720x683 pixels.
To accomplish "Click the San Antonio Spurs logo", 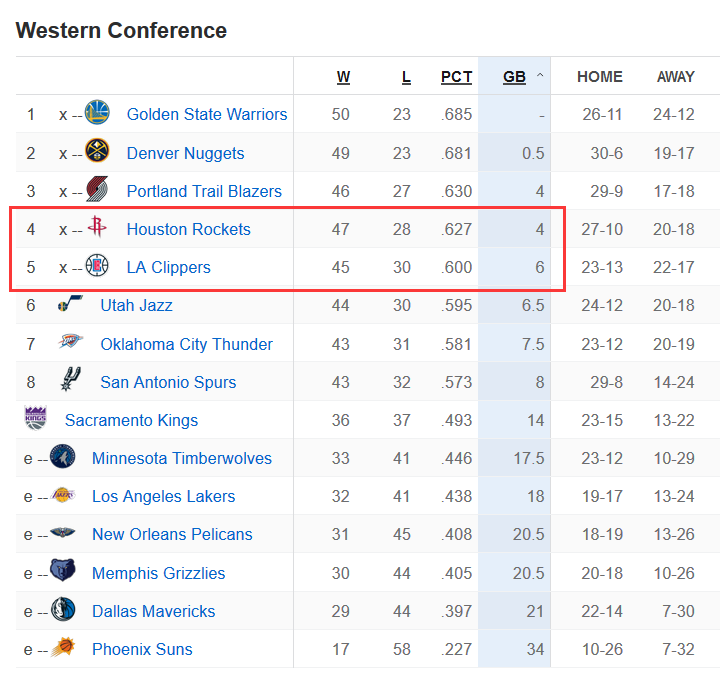I will (x=71, y=379).
